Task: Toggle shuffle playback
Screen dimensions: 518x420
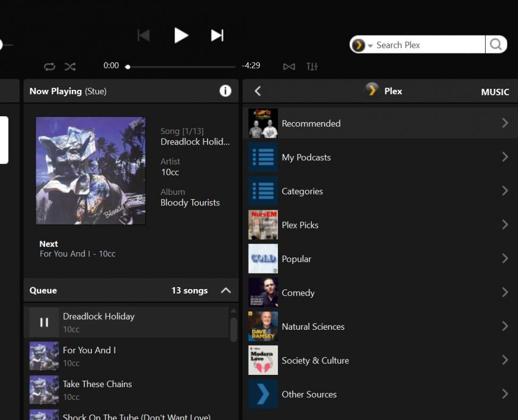Action: pos(70,66)
